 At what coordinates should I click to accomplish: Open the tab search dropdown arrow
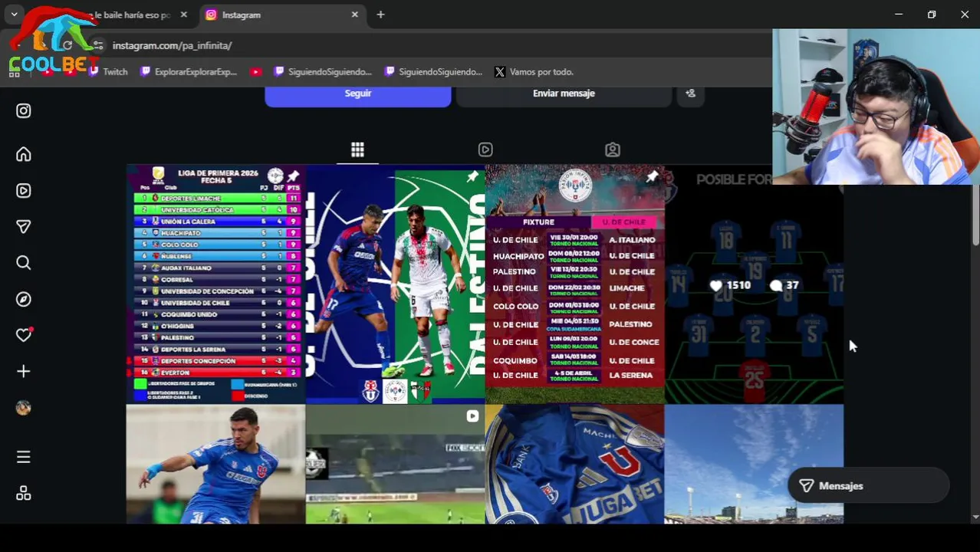point(14,15)
